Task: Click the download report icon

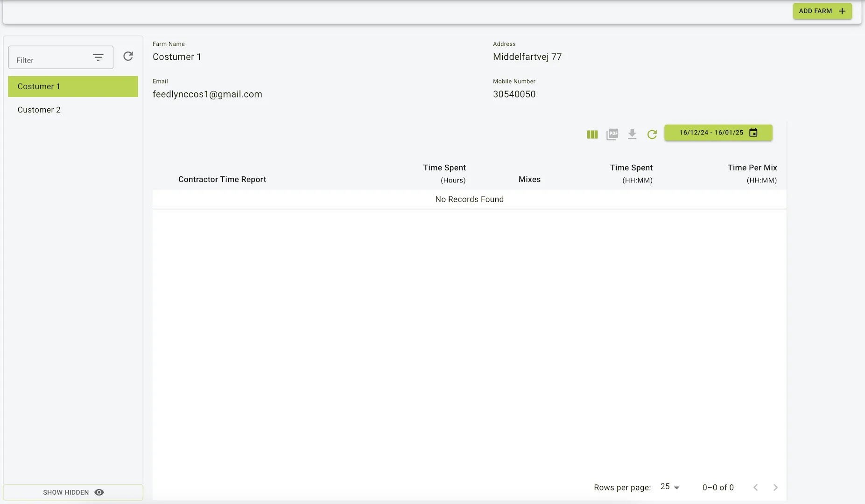Action: pyautogui.click(x=632, y=134)
